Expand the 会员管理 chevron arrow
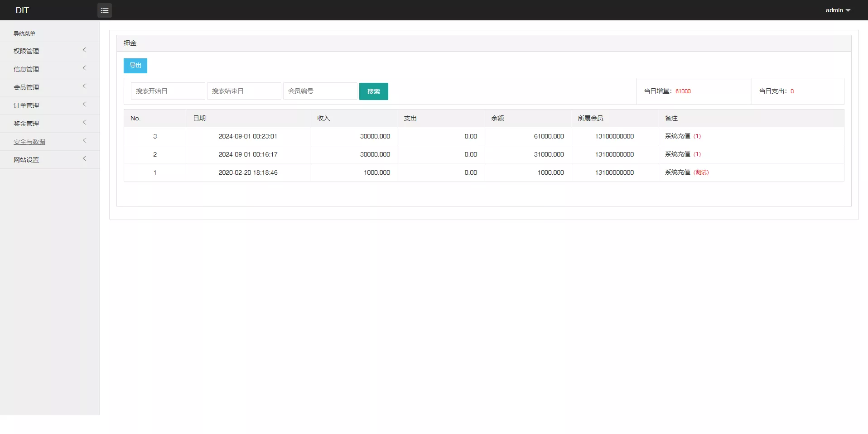Image resolution: width=868 pixels, height=434 pixels. 84,86
